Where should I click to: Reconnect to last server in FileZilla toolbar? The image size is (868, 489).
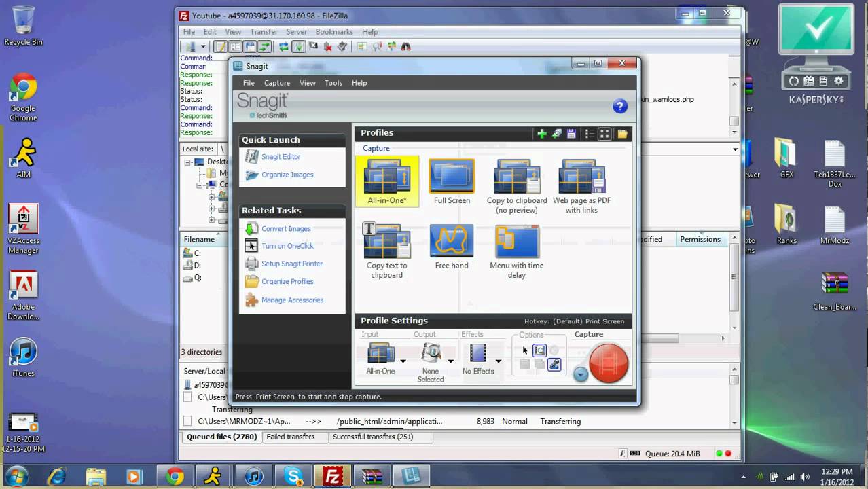(342, 46)
